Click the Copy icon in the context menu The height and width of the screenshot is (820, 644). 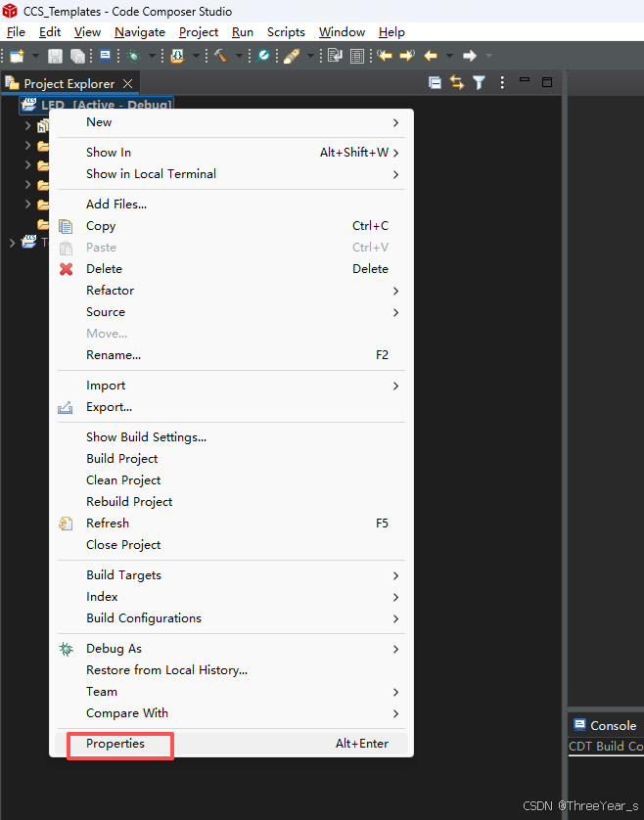[x=66, y=226]
